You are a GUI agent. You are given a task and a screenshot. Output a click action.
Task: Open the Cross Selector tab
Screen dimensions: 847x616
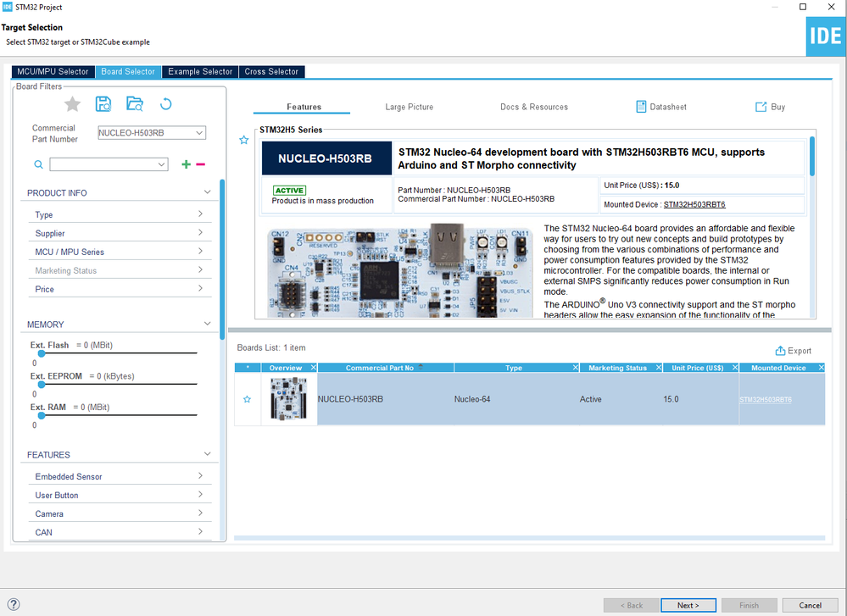point(271,71)
